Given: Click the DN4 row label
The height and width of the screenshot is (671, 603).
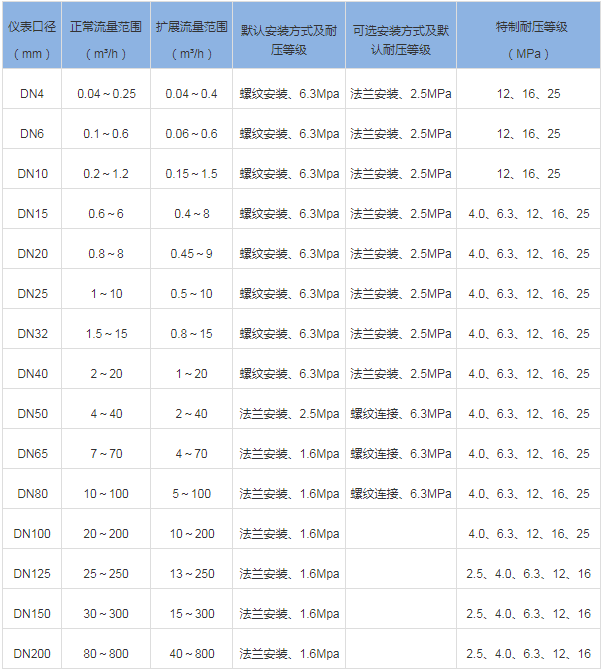Looking at the screenshot, I should click(32, 94).
